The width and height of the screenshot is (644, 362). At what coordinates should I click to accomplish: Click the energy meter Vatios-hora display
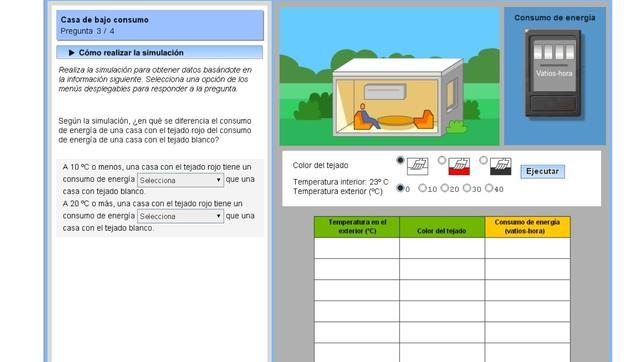553,74
